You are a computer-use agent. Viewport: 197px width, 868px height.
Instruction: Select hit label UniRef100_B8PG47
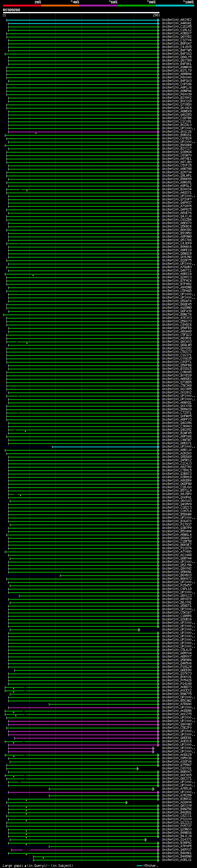point(177,43)
